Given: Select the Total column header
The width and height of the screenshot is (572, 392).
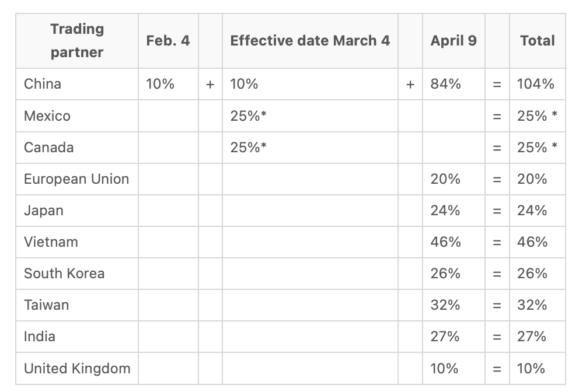Looking at the screenshot, I should click(537, 41).
